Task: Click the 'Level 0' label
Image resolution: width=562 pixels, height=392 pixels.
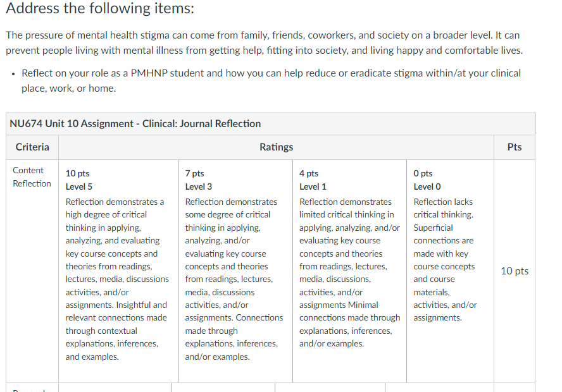Action: click(427, 187)
